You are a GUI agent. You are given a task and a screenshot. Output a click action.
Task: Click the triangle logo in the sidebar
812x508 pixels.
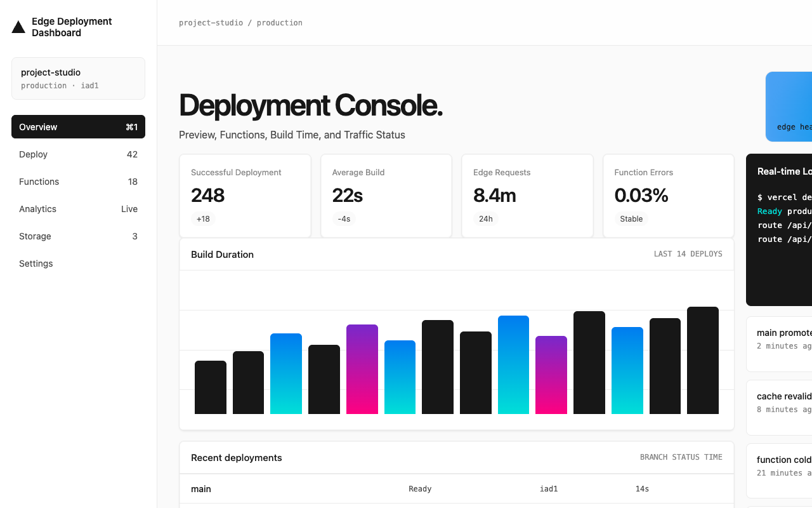(x=18, y=27)
